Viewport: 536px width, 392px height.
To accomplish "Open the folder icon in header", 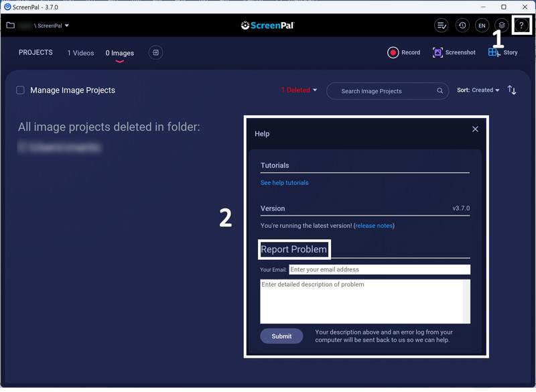I will click(11, 25).
